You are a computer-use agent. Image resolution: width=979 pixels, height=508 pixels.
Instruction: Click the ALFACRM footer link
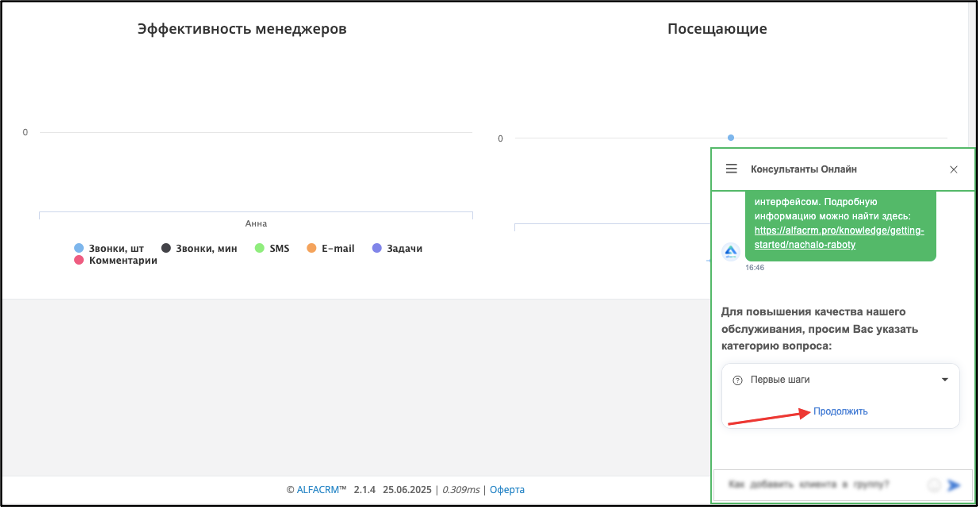318,490
